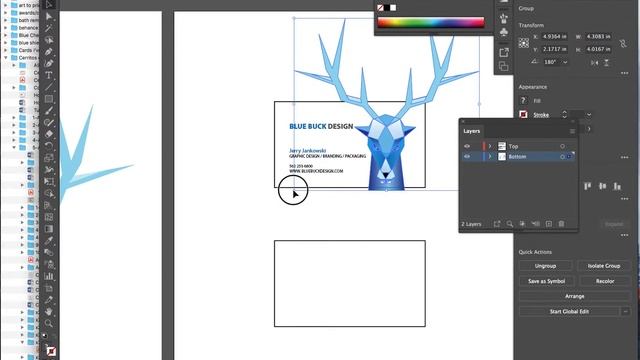Click Flip Horizontally icon in Transform
Screen dimensions: 640x360
[x=595, y=62]
